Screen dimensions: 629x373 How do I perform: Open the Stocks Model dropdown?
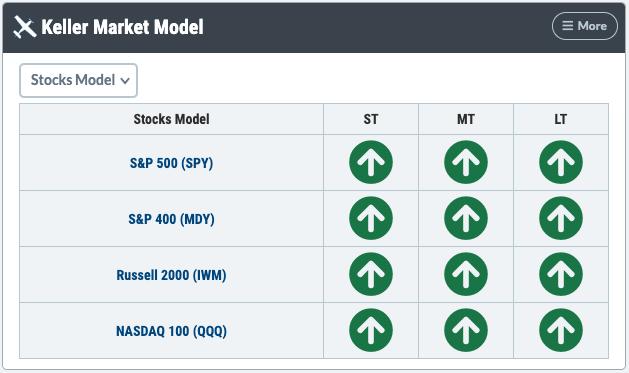coord(78,80)
